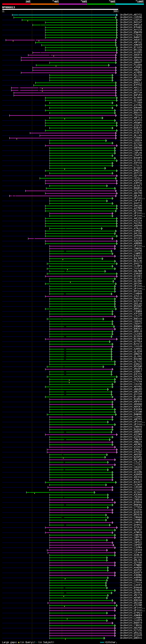
Task: Click UniRef100_C2E409 label
Action: [x=131, y=550]
